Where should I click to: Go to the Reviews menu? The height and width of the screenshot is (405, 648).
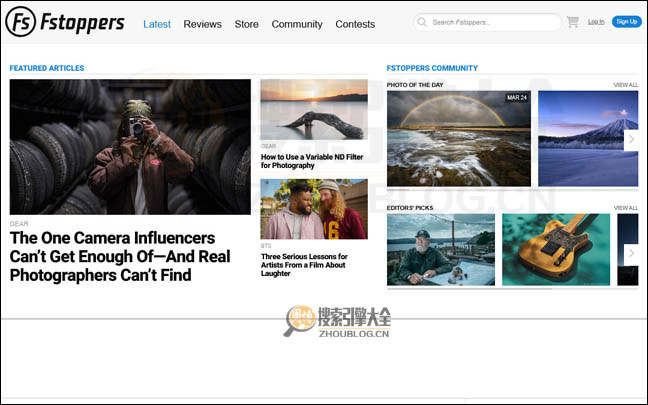[202, 24]
